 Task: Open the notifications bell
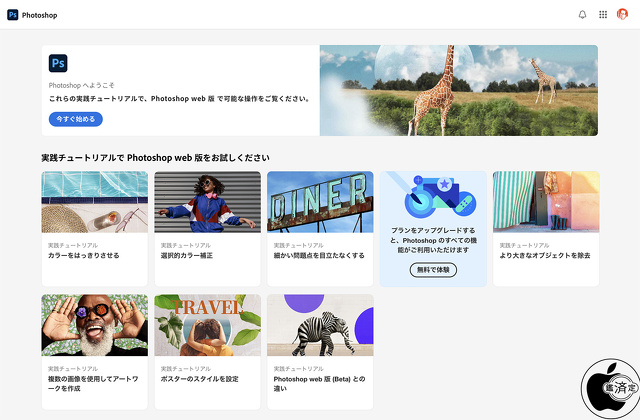click(x=582, y=15)
